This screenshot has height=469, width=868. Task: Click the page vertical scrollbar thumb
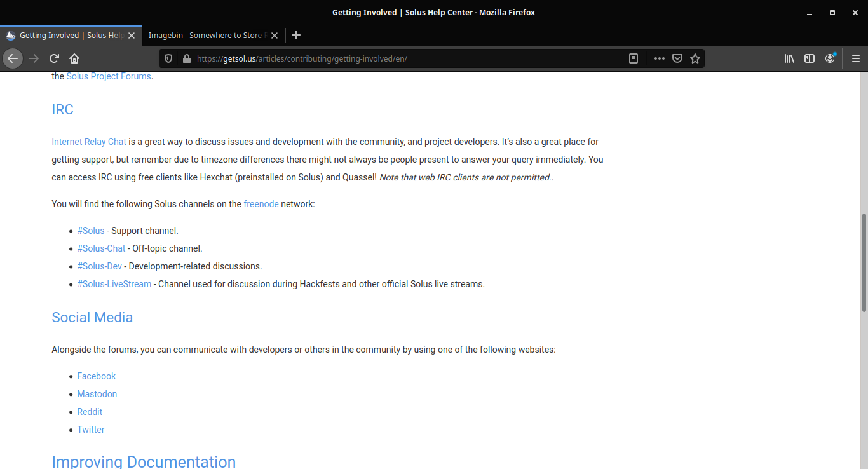pos(864,262)
